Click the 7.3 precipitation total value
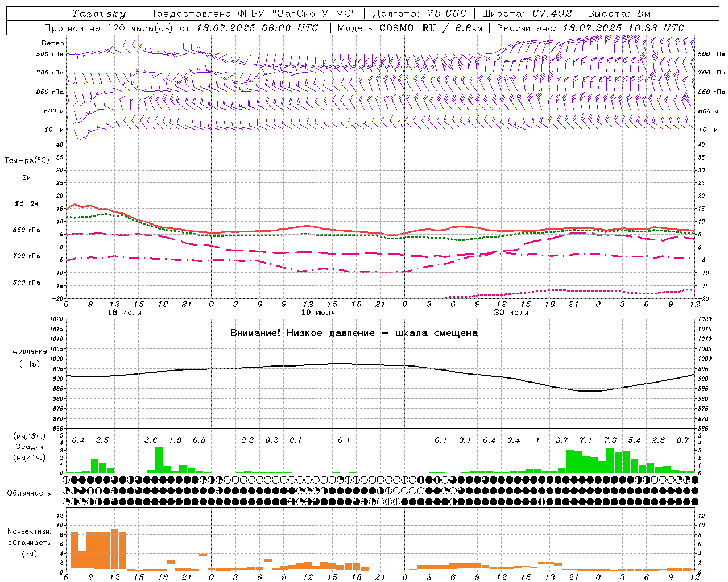This screenshot has height=582, width=728. [x=610, y=440]
